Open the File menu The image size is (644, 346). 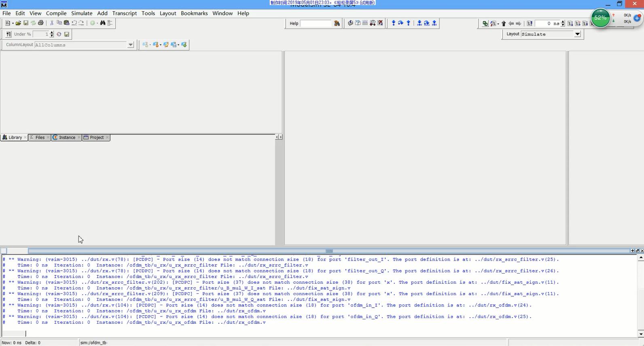pyautogui.click(x=6, y=13)
